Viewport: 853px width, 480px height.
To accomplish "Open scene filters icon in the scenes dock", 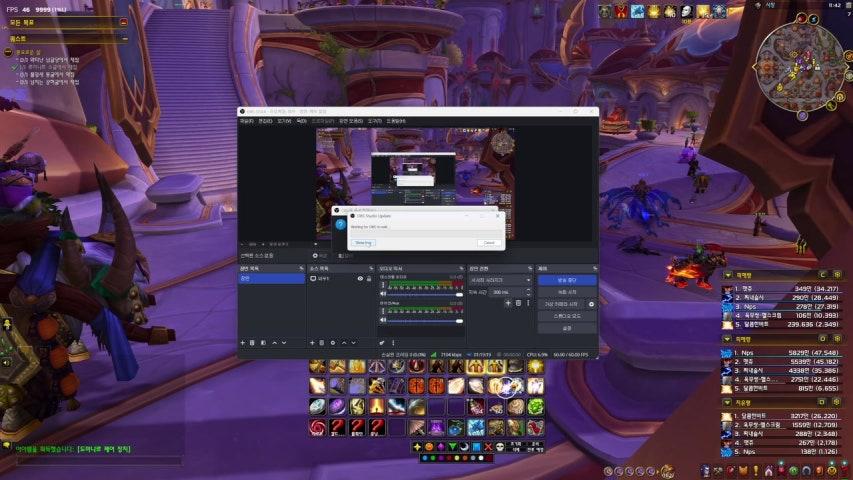I will coord(263,343).
